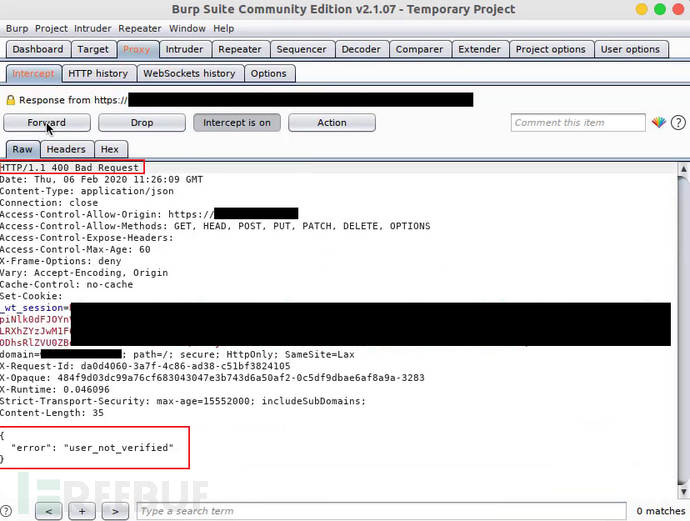Click the X-Runtime: 0.046096 header
Screen dimensions: 690x521
(55, 389)
